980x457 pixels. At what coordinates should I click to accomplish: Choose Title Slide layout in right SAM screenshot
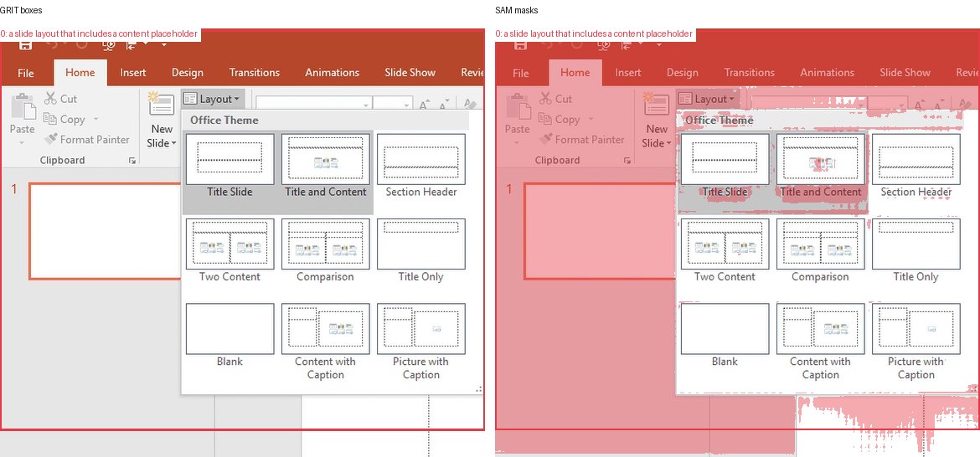point(725,166)
